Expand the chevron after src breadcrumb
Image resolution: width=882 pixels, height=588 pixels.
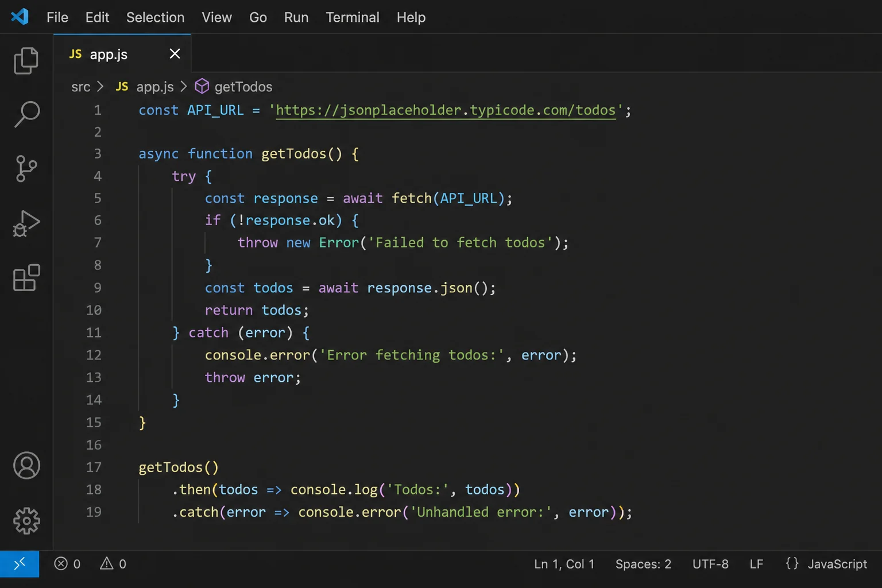(x=100, y=86)
